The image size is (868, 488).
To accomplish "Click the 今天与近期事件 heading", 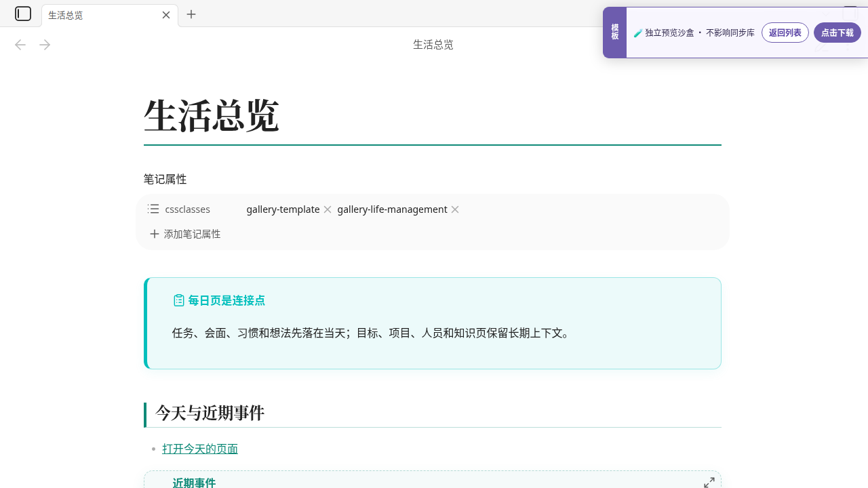I will [210, 413].
